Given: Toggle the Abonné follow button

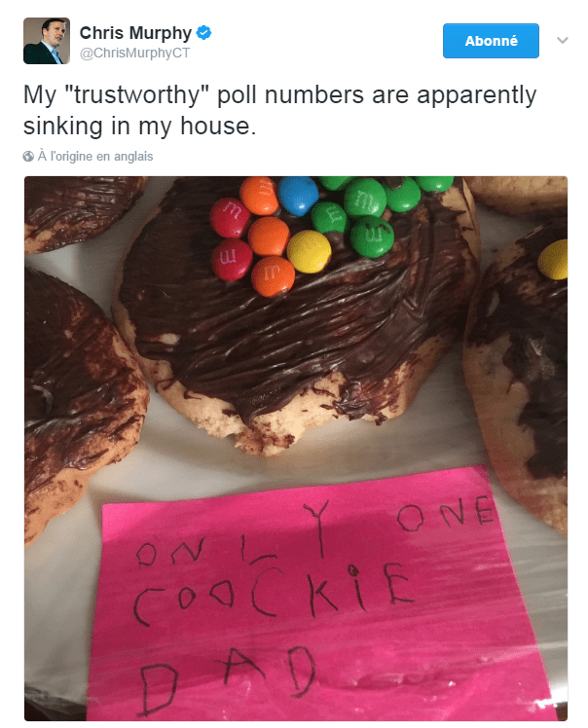Looking at the screenshot, I should coord(491,41).
